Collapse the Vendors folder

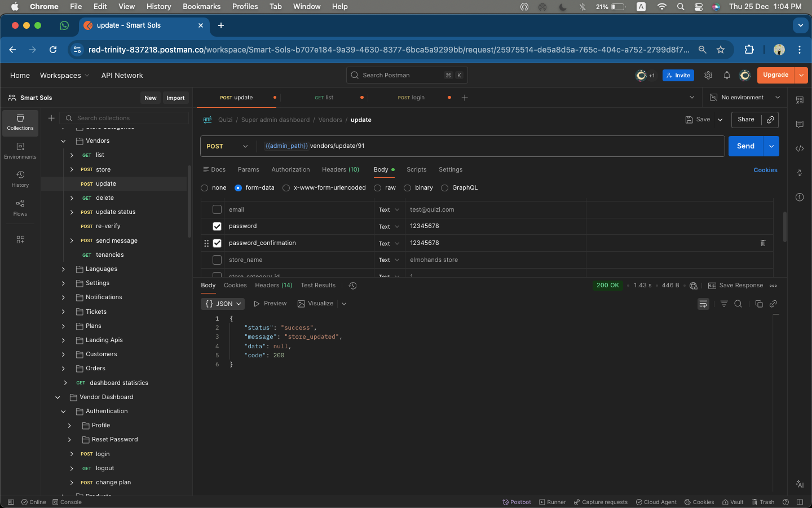point(63,141)
